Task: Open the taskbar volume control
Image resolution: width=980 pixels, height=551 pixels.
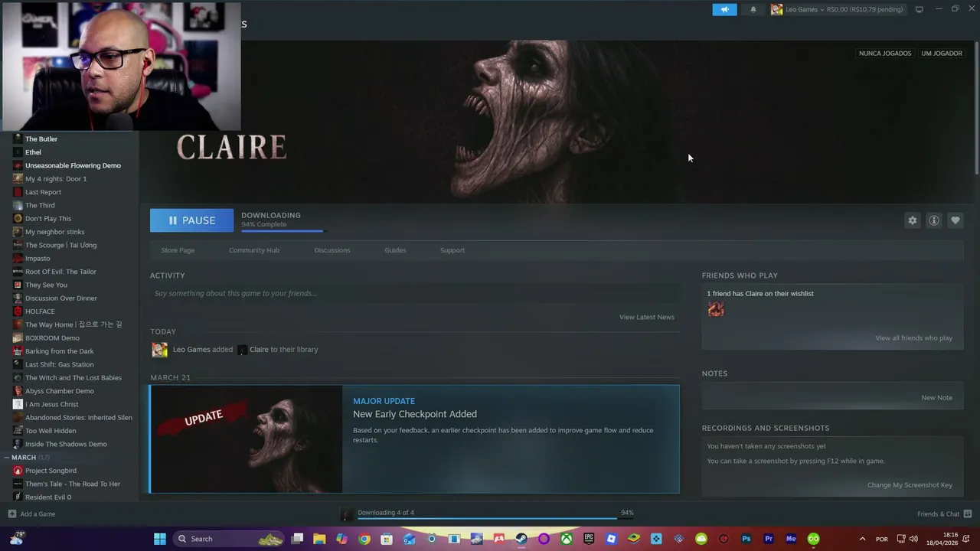Action: tap(913, 539)
